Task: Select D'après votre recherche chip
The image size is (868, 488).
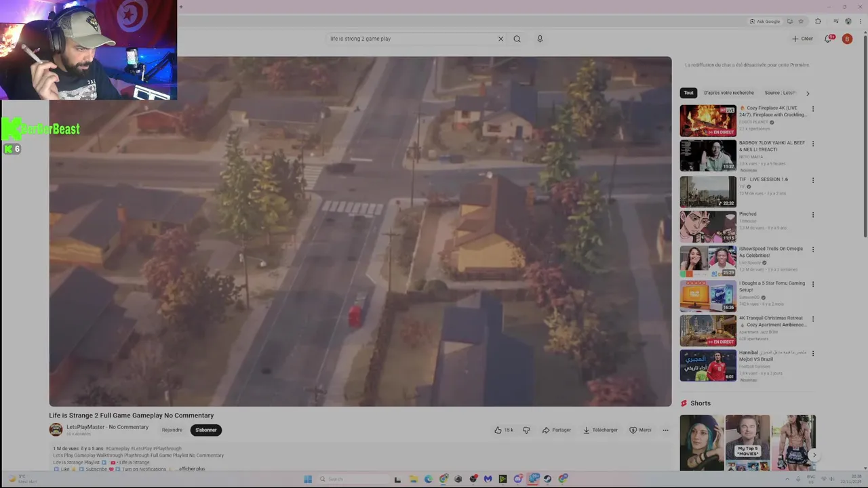Action: pos(729,93)
